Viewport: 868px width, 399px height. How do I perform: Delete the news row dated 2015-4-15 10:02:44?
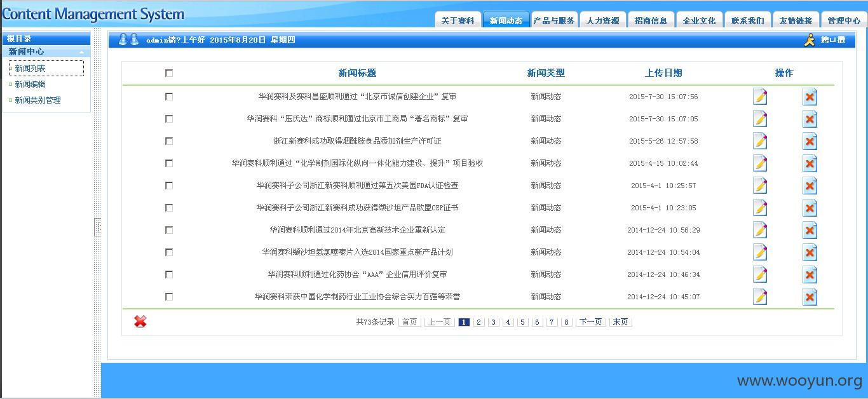(x=810, y=163)
